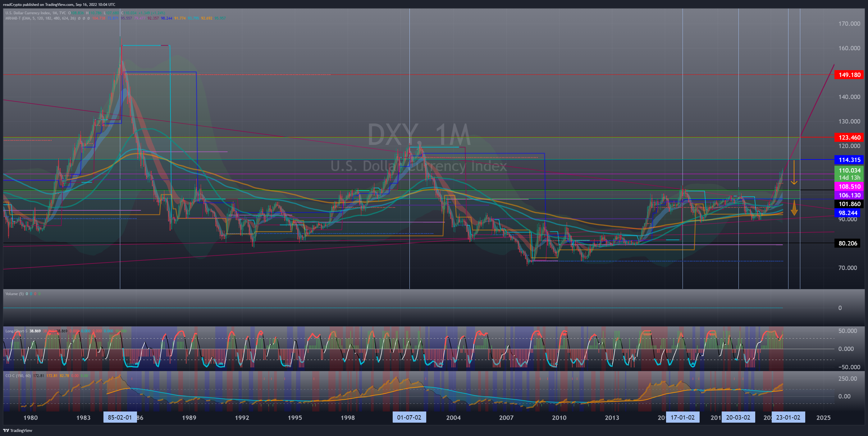
Task: Click the 140.000 price axis value
Action: pyautogui.click(x=849, y=97)
